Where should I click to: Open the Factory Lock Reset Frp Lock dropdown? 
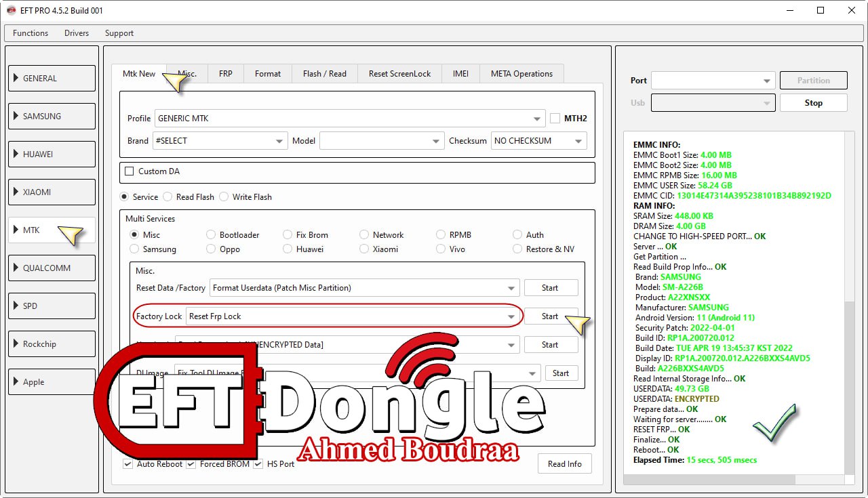[x=353, y=316]
